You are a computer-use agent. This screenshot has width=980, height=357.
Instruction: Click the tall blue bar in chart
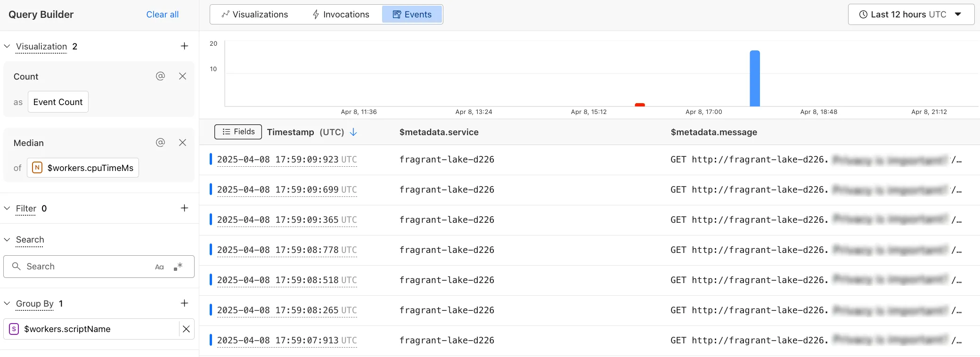754,79
